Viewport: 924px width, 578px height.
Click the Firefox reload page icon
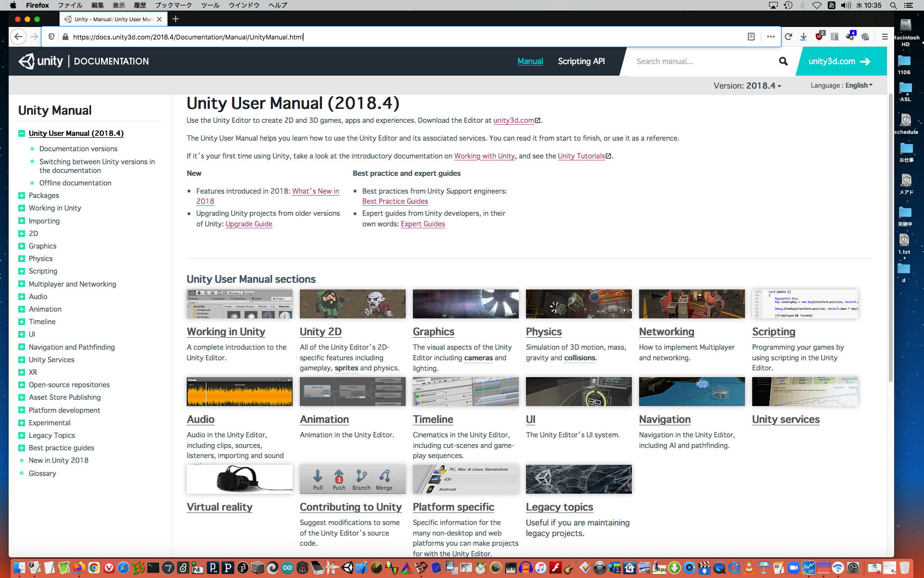[788, 37]
